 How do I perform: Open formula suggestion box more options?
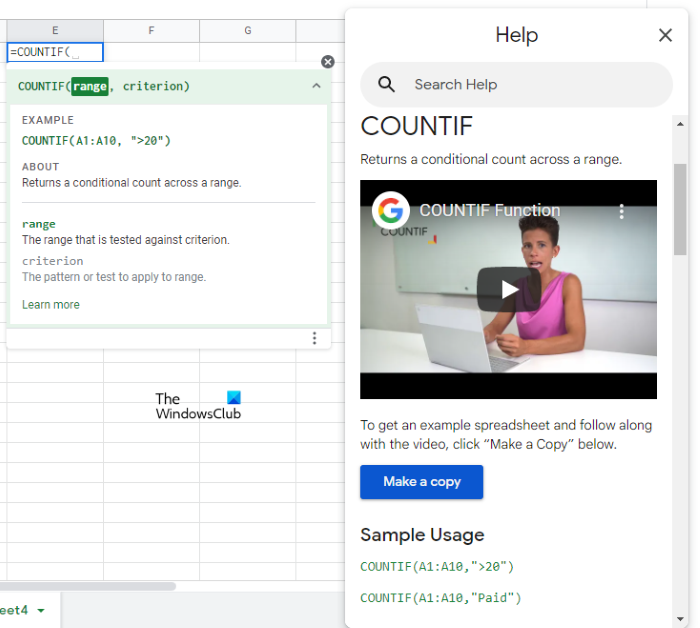pos(314,339)
